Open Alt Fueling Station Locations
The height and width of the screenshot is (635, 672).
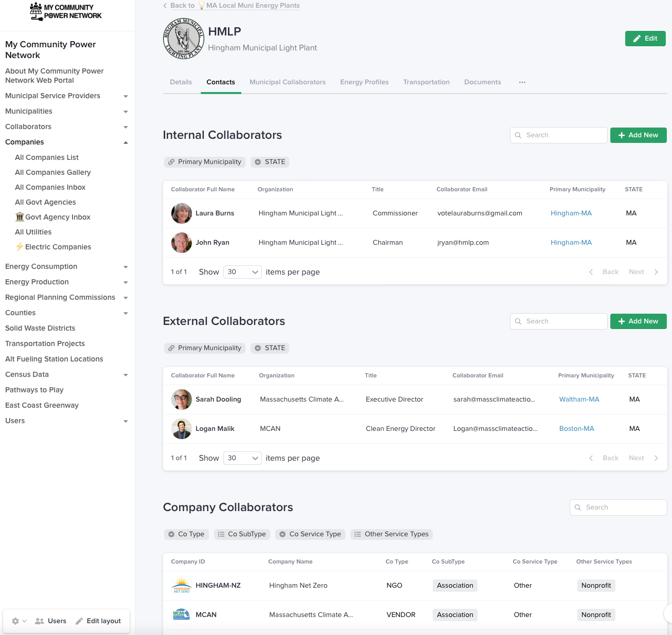[x=54, y=359]
